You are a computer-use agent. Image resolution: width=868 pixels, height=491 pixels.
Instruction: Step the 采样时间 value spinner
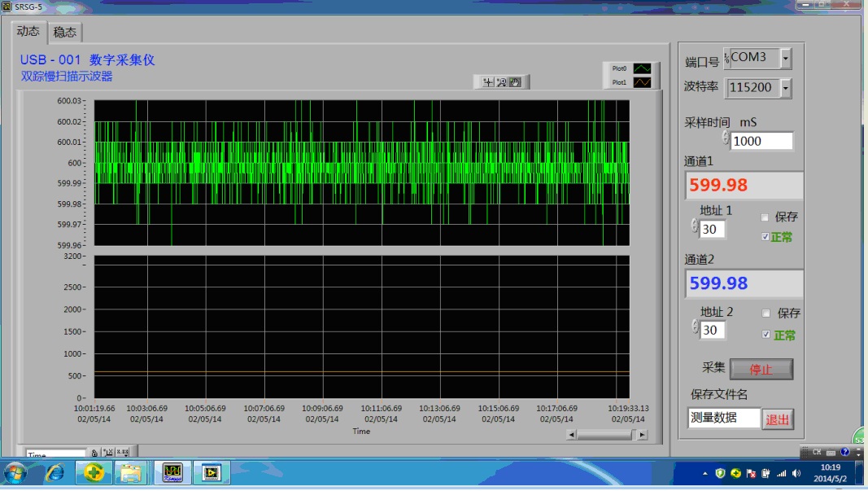click(725, 137)
